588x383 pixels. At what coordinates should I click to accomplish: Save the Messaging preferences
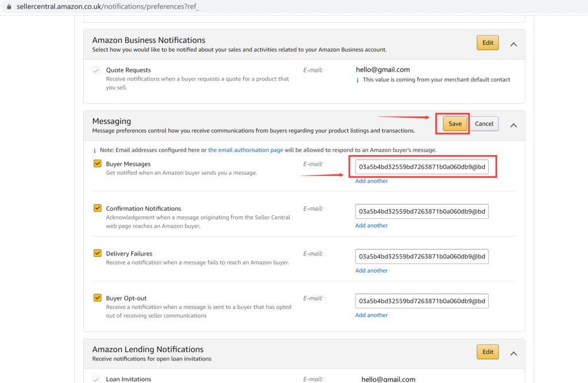[455, 124]
